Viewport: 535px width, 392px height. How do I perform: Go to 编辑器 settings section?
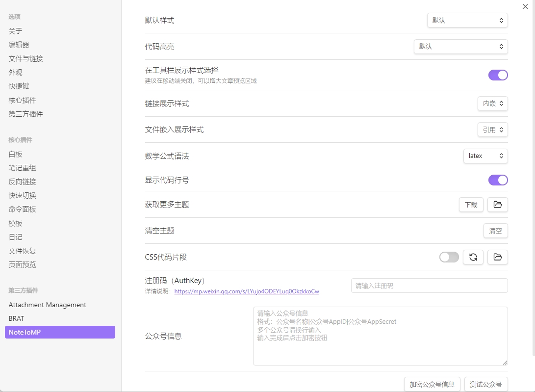(x=19, y=45)
